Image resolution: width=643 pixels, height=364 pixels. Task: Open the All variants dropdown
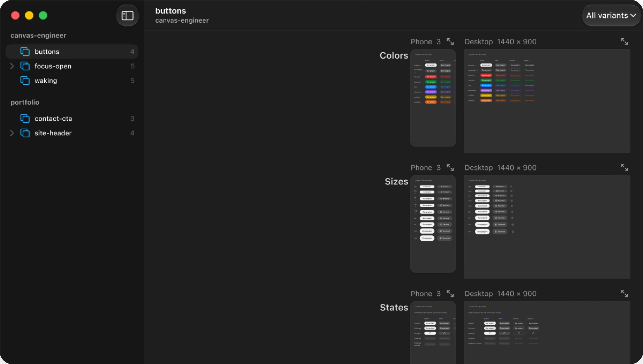click(611, 15)
